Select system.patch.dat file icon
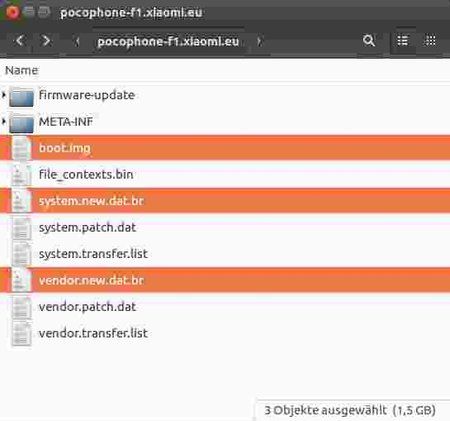Viewport: 450px width, 421px height. pyautogui.click(x=21, y=228)
